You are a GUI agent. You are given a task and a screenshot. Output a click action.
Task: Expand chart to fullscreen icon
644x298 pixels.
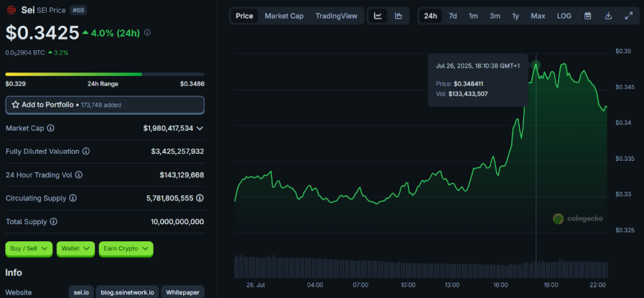pyautogui.click(x=628, y=16)
